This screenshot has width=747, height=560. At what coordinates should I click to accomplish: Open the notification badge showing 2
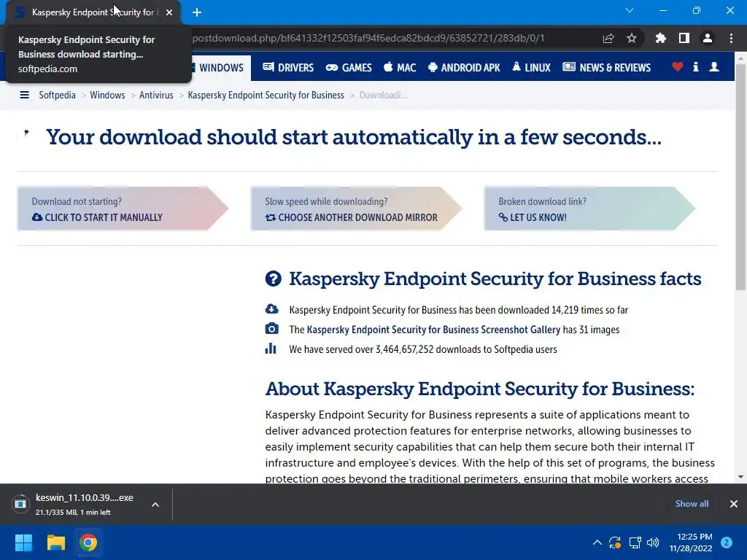pos(727,542)
